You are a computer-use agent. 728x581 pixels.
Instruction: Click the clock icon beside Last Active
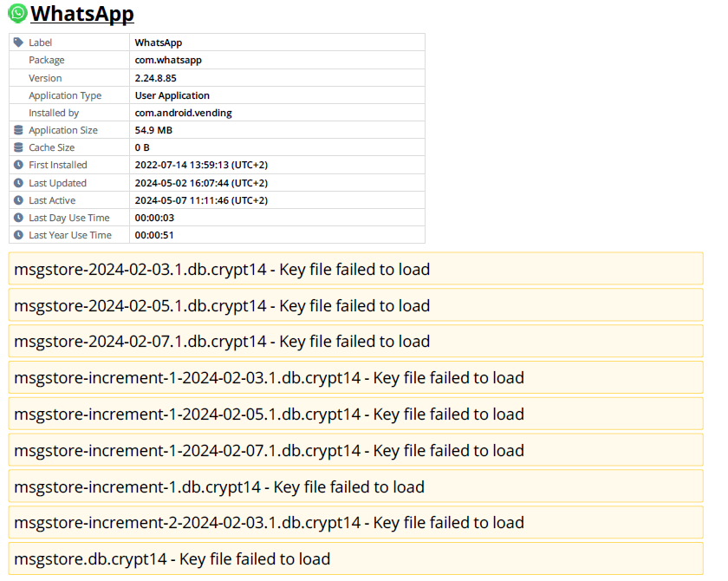point(19,200)
